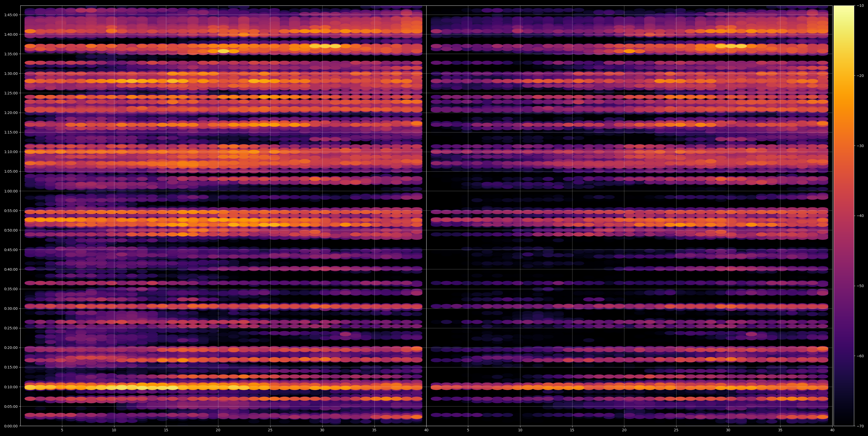
Task: Click the 1:15:00 time axis label
Action: click(x=11, y=132)
